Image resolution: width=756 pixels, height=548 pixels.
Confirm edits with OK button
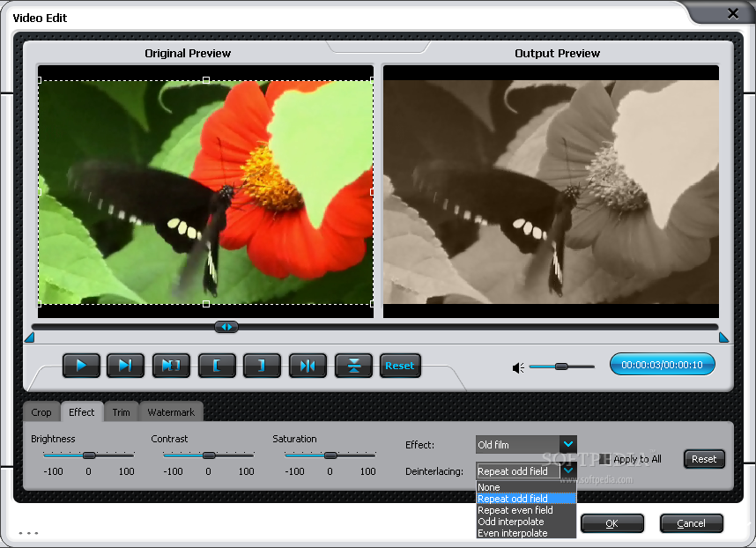(611, 523)
